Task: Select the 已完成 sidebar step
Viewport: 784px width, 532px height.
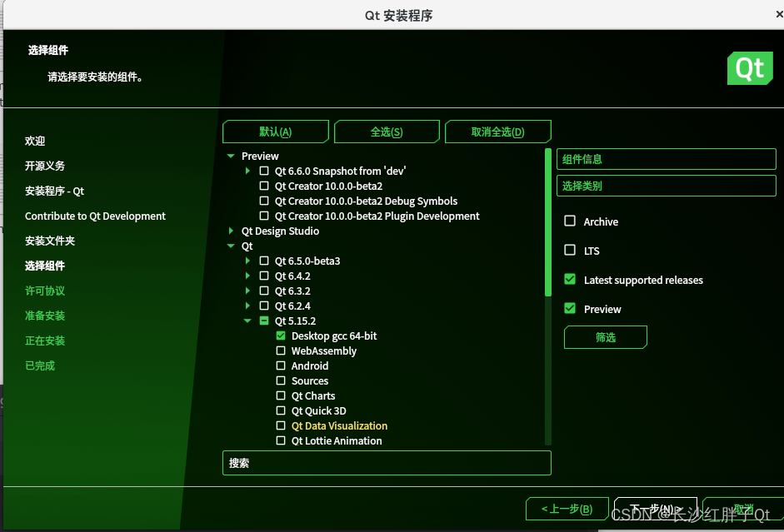Action: click(x=40, y=365)
